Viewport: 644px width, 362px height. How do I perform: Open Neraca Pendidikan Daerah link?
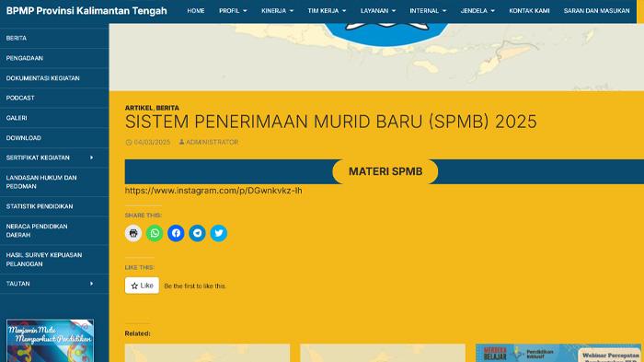(54, 230)
